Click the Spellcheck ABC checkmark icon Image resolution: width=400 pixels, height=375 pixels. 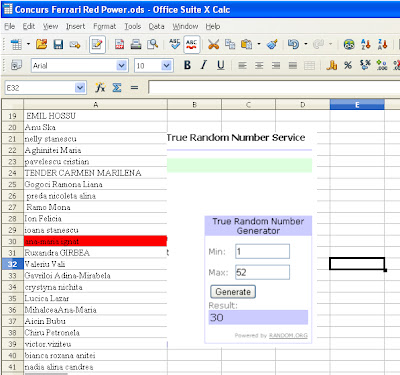tap(174, 44)
